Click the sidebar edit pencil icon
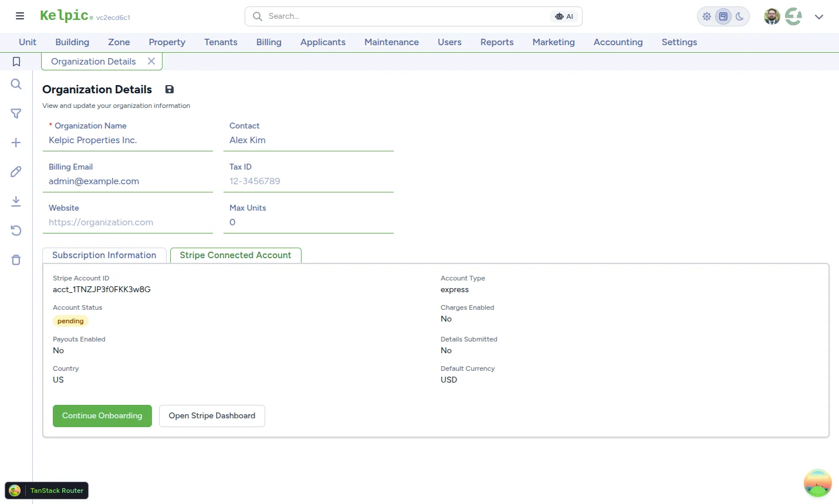Viewport: 839px width, 504px height. click(16, 172)
